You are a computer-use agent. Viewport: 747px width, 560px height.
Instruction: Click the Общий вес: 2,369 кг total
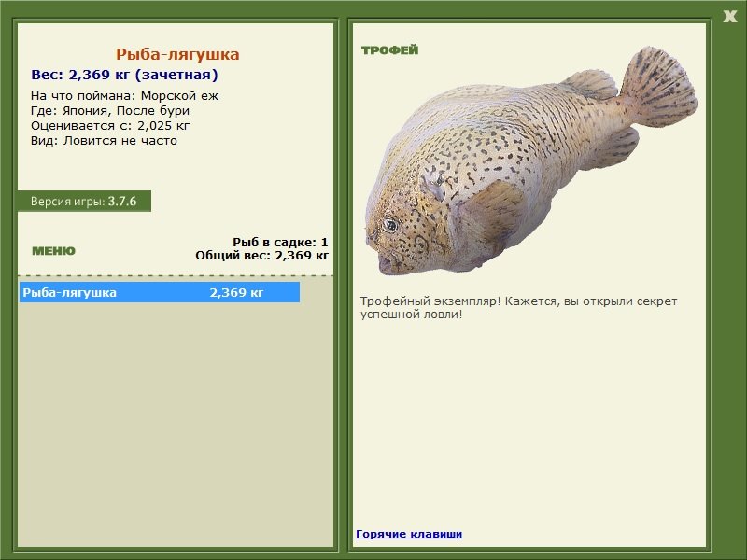point(261,255)
